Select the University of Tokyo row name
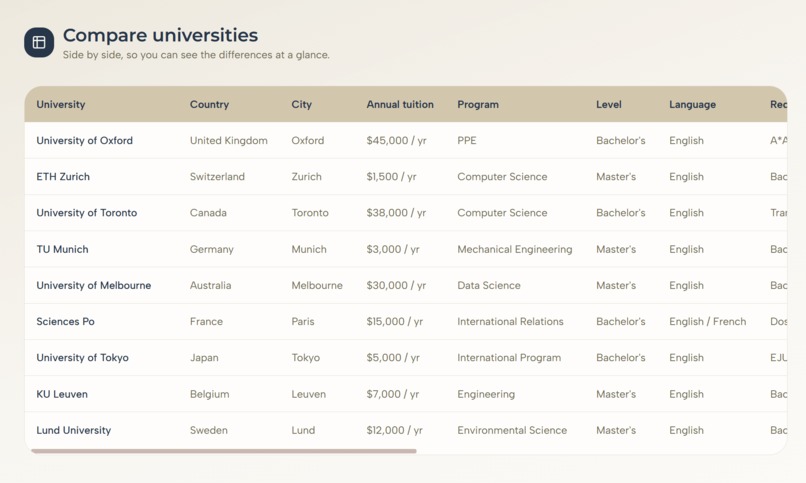 pyautogui.click(x=82, y=358)
